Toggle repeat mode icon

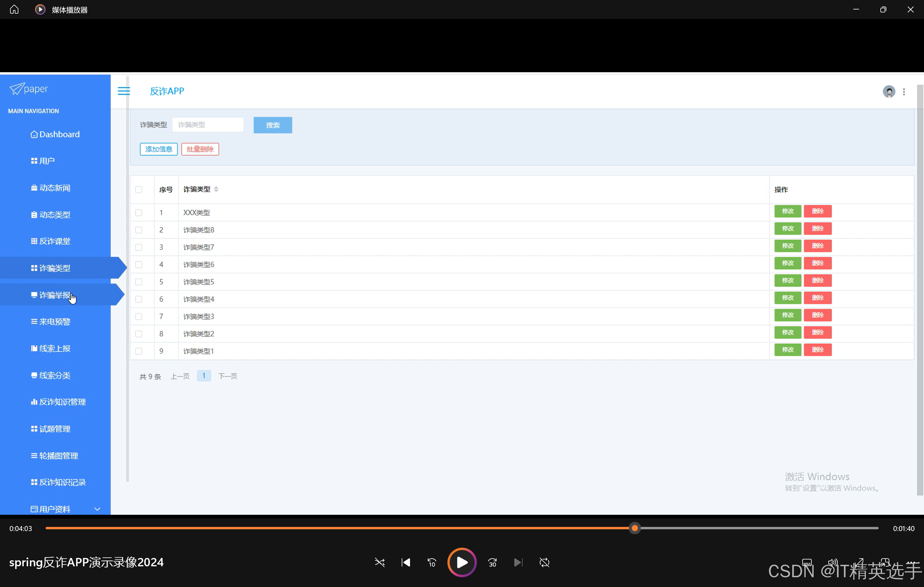[544, 562]
